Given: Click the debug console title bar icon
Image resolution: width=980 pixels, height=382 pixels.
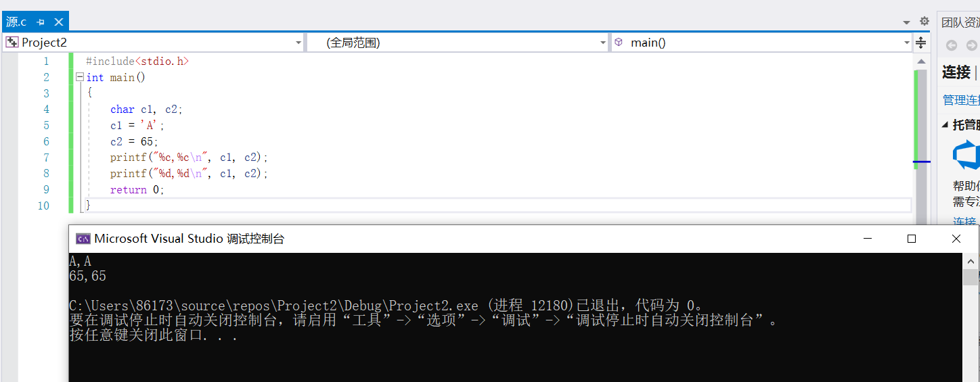Looking at the screenshot, I should click(x=83, y=239).
